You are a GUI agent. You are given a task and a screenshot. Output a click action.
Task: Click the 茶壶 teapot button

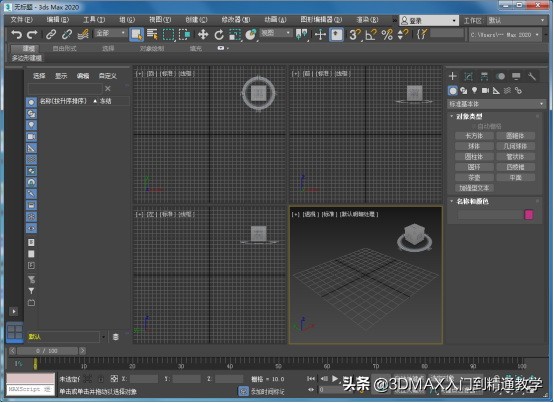[474, 177]
